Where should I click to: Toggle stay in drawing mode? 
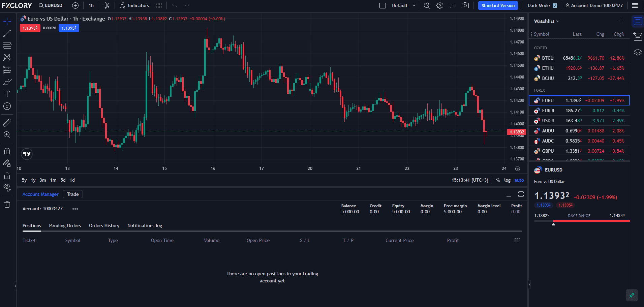tap(7, 163)
